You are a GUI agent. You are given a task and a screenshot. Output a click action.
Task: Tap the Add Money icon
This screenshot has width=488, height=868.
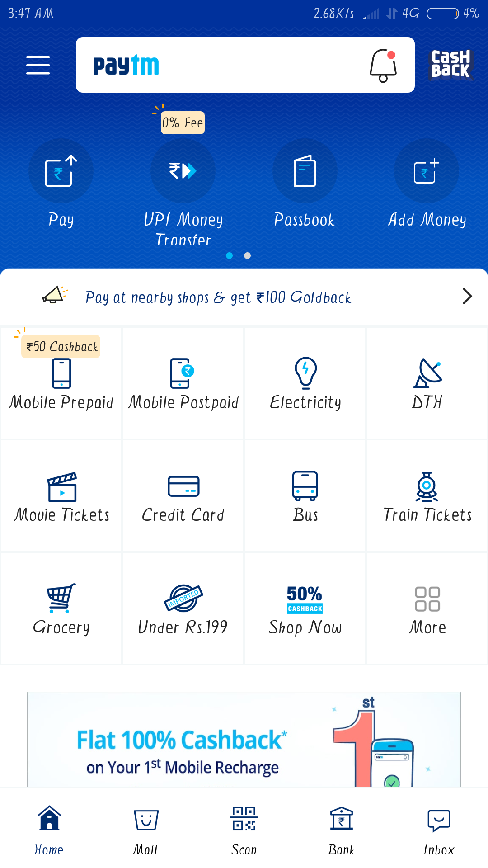tap(427, 171)
